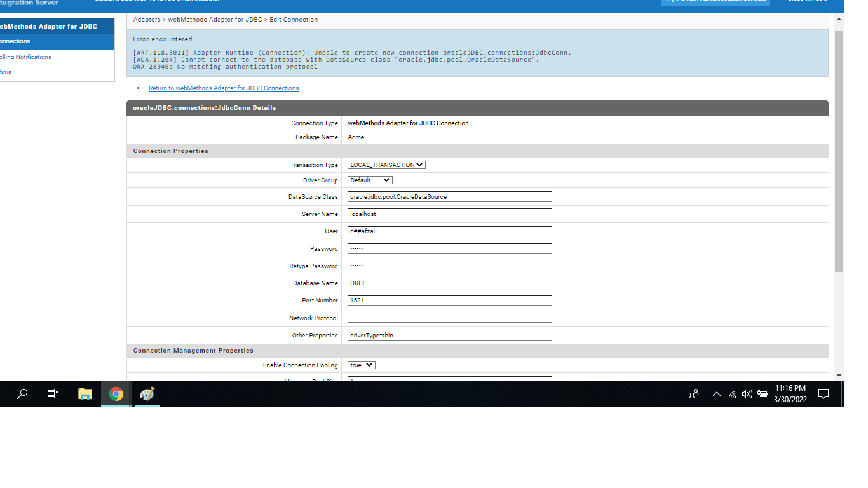The width and height of the screenshot is (868, 488).
Task: Launch File Explorer from the taskbar
Action: [x=85, y=394]
